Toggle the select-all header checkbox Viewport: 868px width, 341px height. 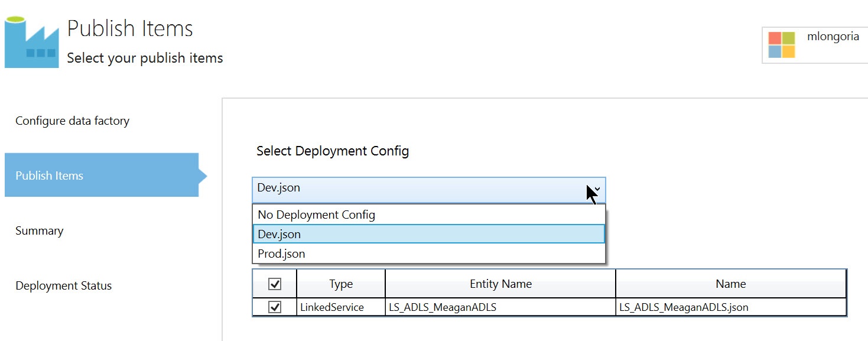(x=275, y=284)
